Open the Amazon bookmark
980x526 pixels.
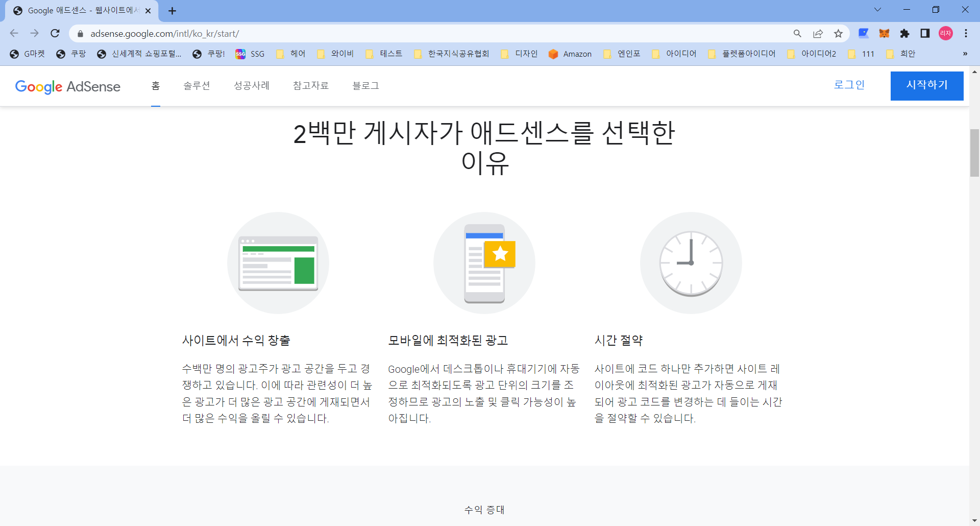(570, 54)
